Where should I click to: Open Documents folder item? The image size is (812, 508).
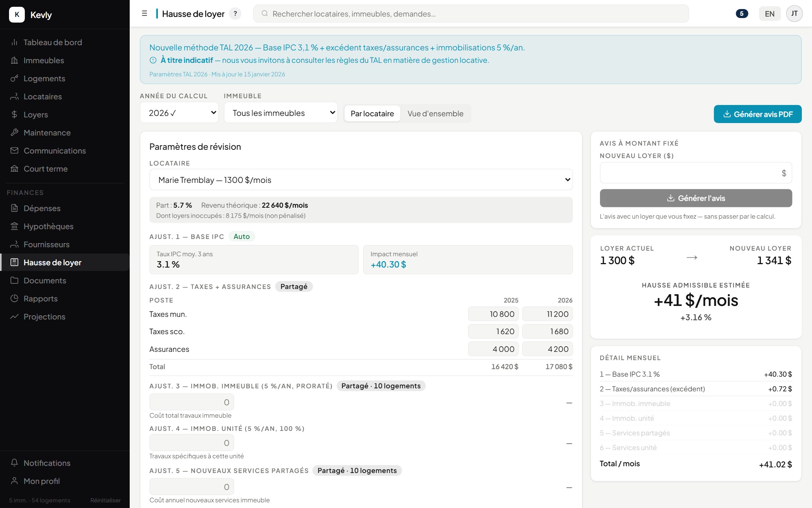65,280
